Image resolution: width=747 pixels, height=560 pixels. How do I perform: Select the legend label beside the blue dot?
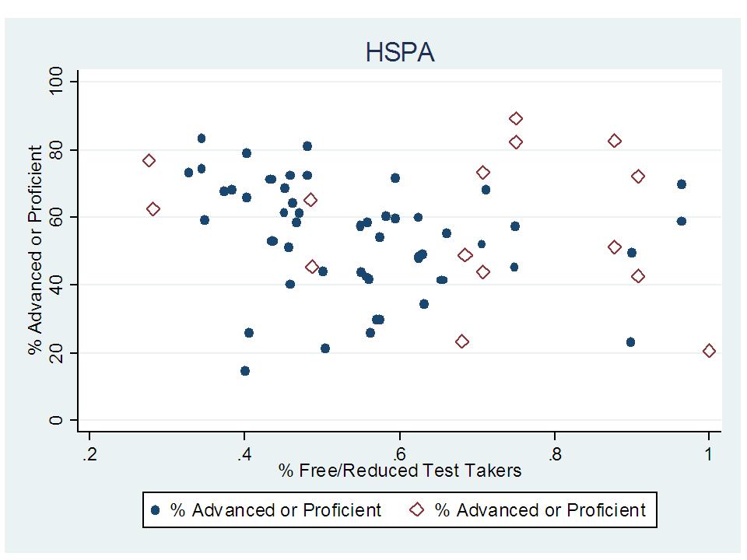point(275,510)
